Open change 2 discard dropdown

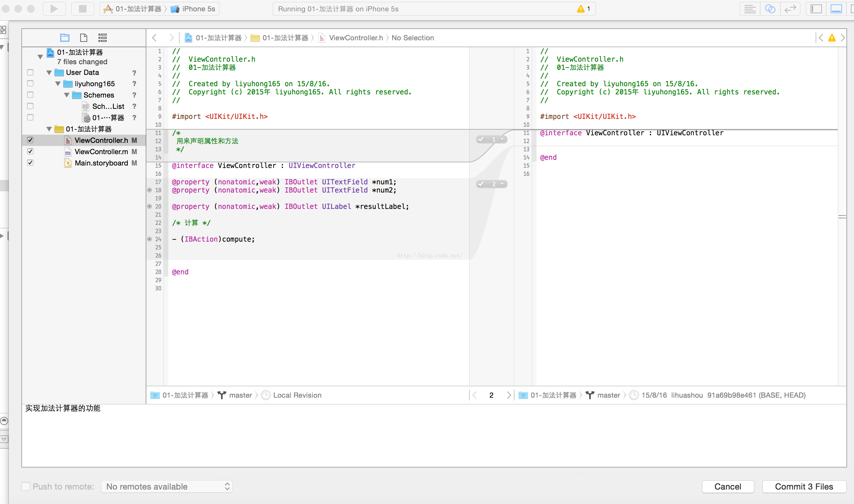pos(503,184)
